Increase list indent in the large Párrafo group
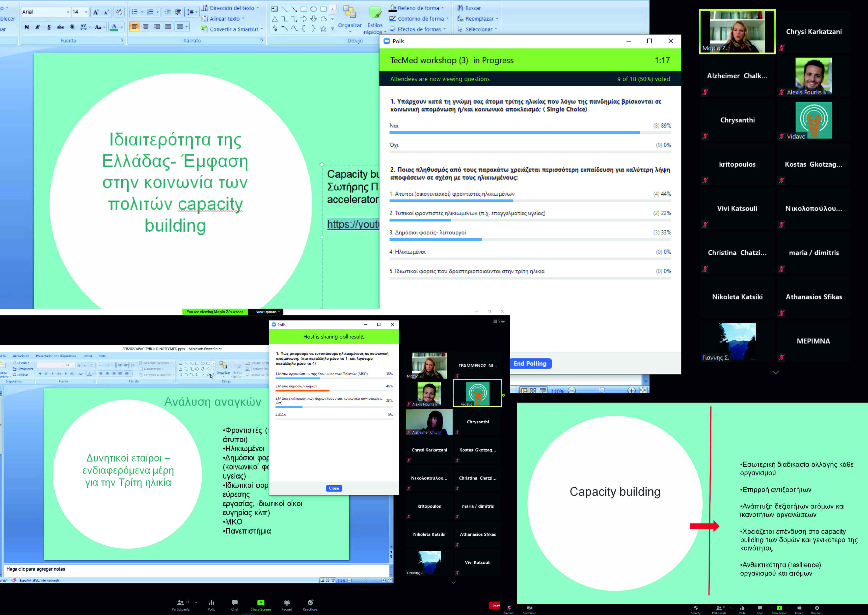The image size is (868, 615). (178, 12)
